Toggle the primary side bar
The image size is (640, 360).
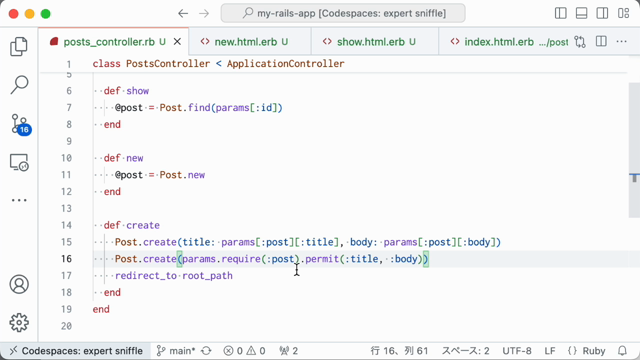[560, 13]
